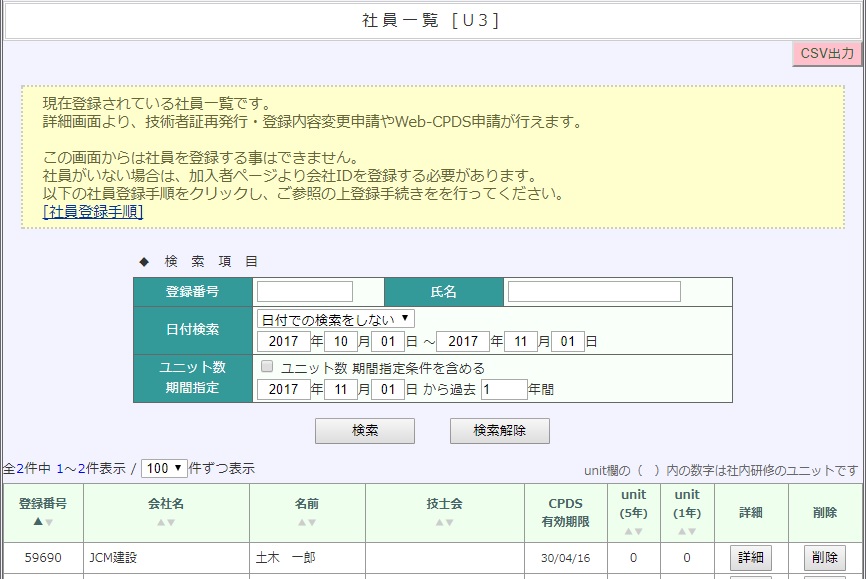The width and height of the screenshot is (866, 579).
Task: Sort 会社名 column ascending arrow
Action: 161,522
